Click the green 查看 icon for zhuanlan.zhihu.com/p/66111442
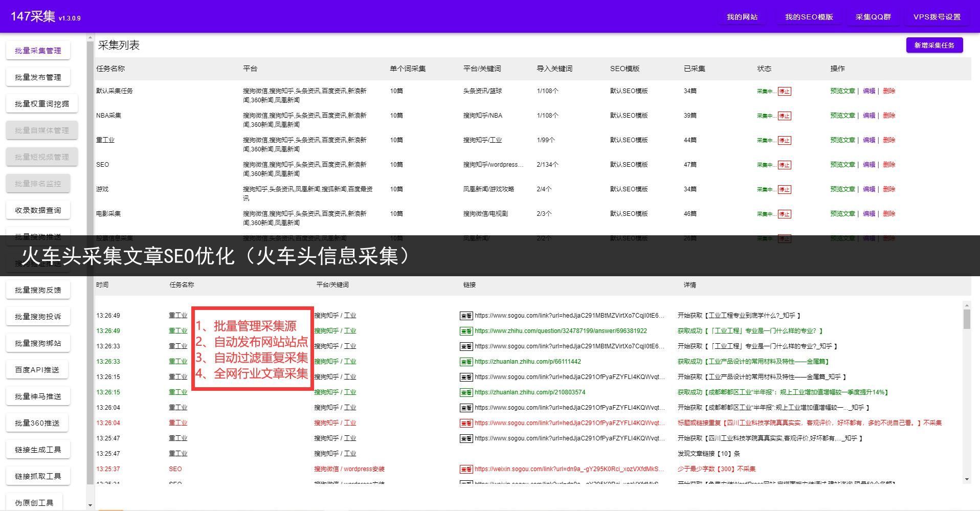Viewport: 980px width, 511px height. 466,361
